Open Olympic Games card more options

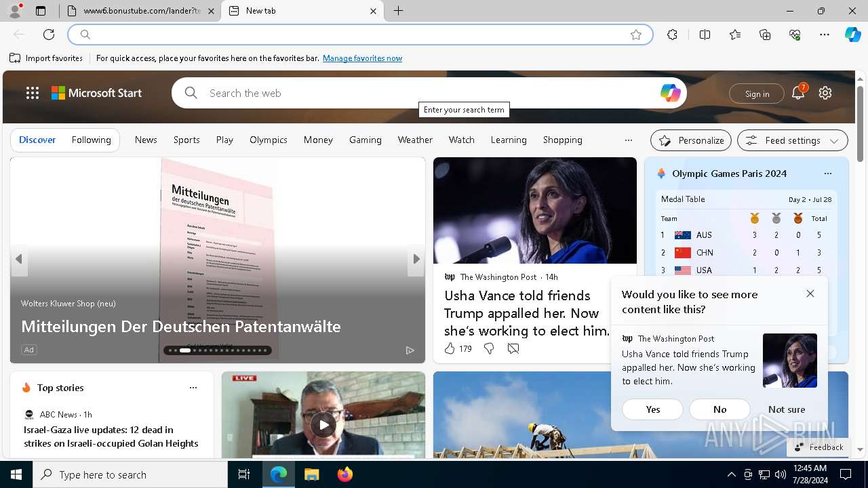point(827,174)
